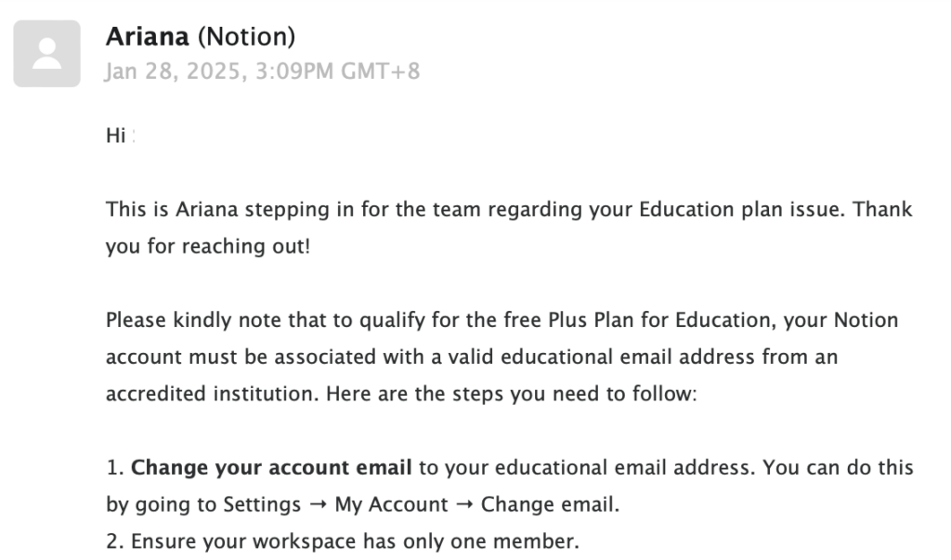
Task: Click the 'accredited institution' text
Action: (212, 393)
